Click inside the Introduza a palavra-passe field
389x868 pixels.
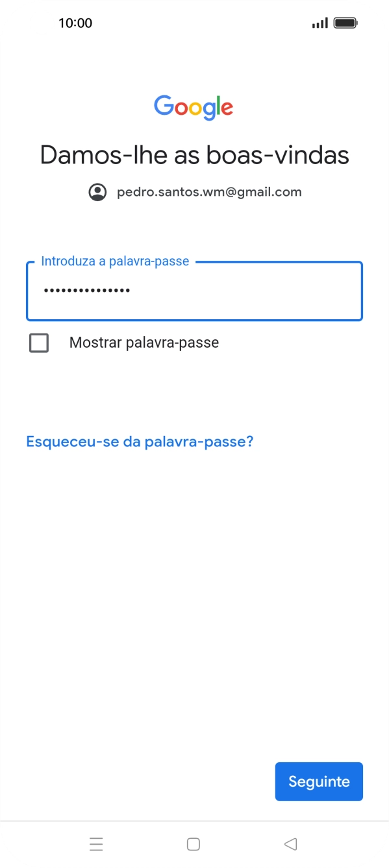pyautogui.click(x=194, y=291)
